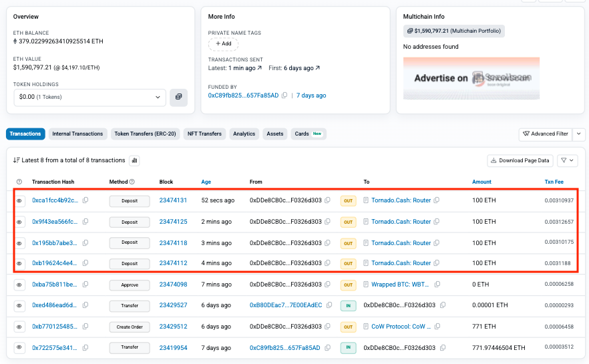Open block 23474131 link
589x364 pixels.
173,200
